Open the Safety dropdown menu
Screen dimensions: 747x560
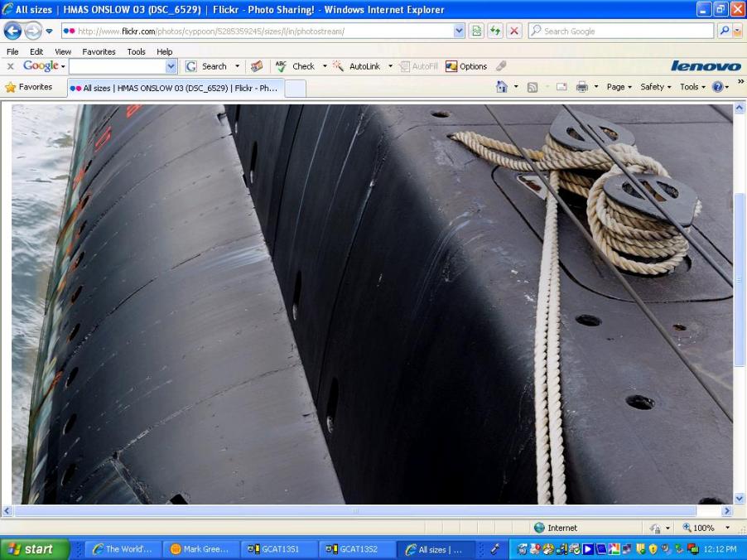655,87
